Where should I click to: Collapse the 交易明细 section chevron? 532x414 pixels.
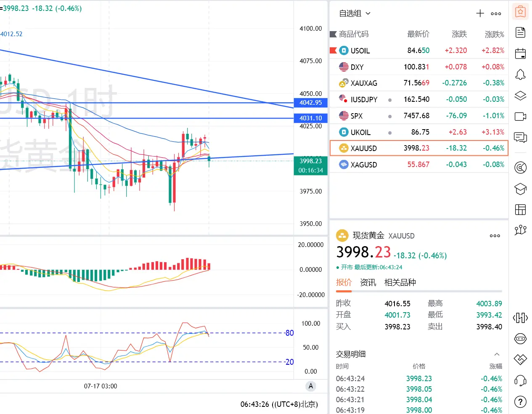[497, 354]
